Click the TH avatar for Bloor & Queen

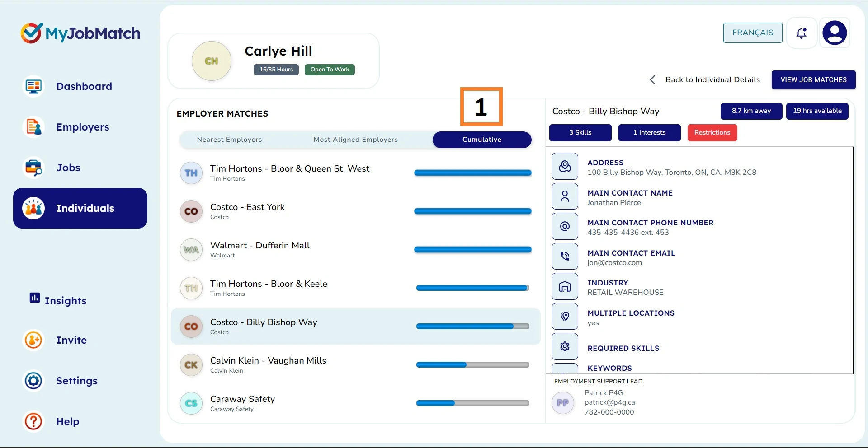pyautogui.click(x=191, y=173)
